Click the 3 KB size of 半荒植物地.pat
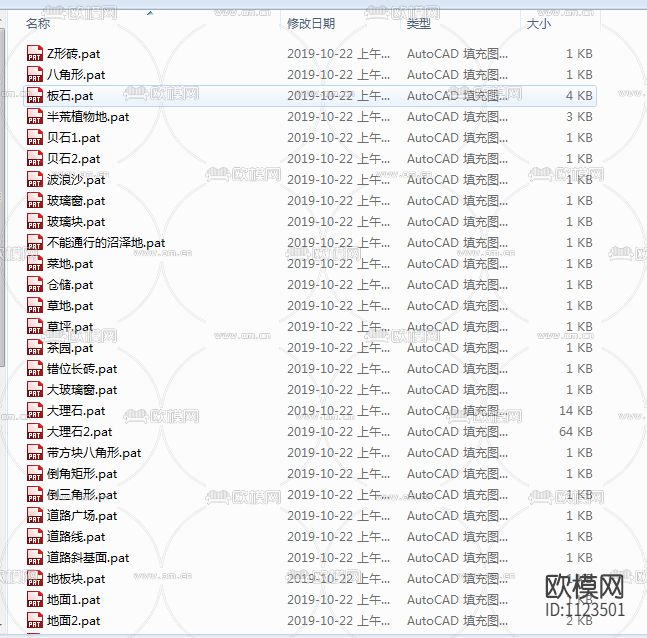This screenshot has width=647, height=638. [x=579, y=117]
